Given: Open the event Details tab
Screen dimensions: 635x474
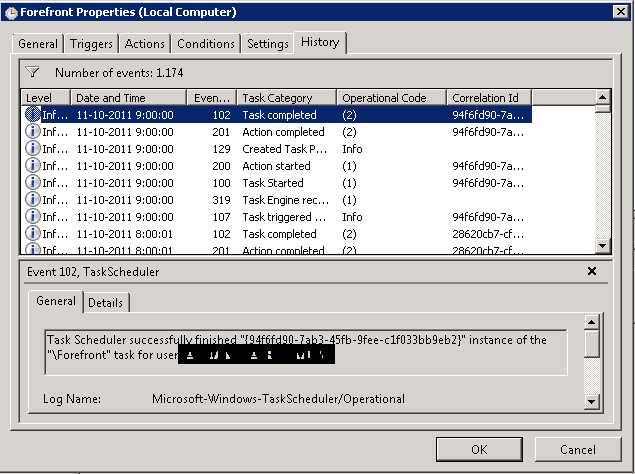Looking at the screenshot, I should point(105,303).
